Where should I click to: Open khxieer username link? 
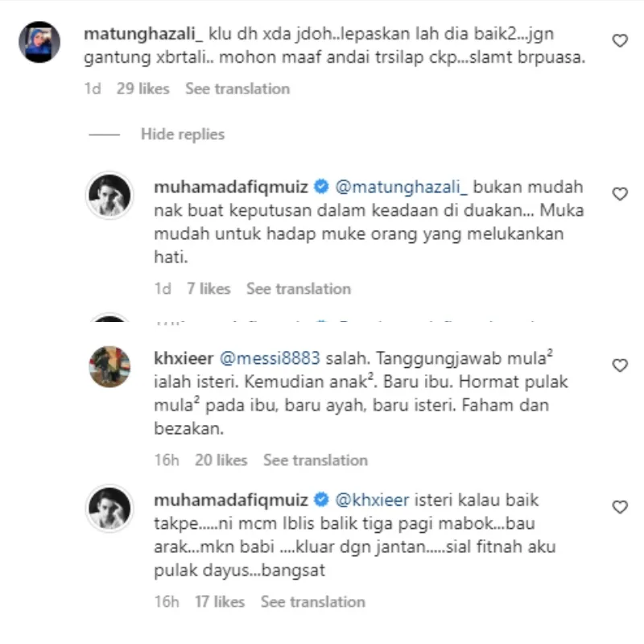pos(184,358)
